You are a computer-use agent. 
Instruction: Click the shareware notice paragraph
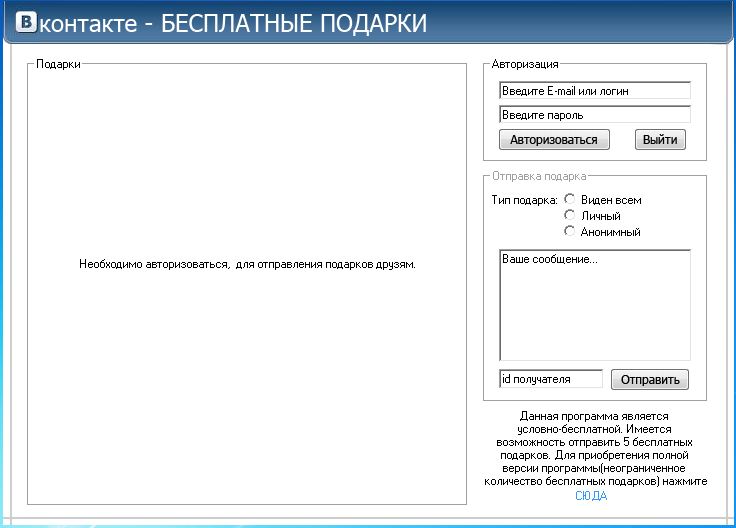[x=595, y=449]
